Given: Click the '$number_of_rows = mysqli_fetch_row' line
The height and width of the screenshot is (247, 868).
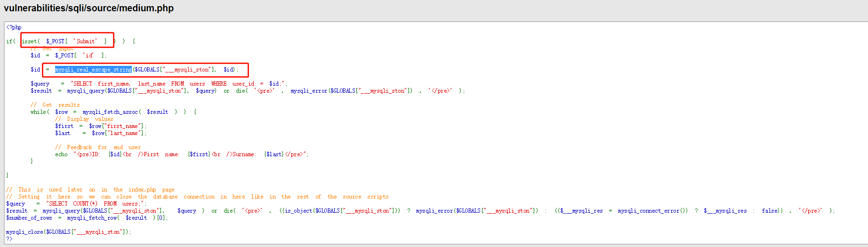Looking at the screenshot, I should (x=87, y=218).
